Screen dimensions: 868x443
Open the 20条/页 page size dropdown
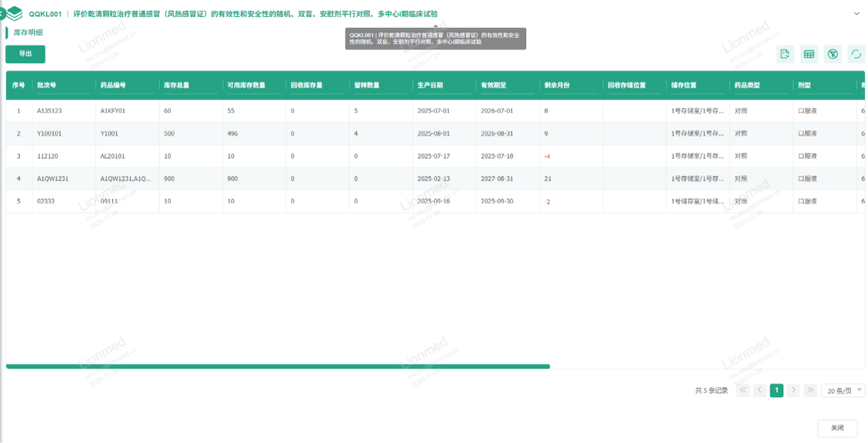(x=842, y=391)
